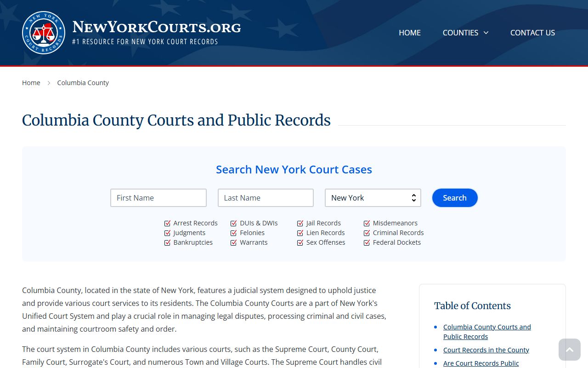Click the breadcrumb separator arrow icon
This screenshot has height=368, width=588.
pos(49,83)
